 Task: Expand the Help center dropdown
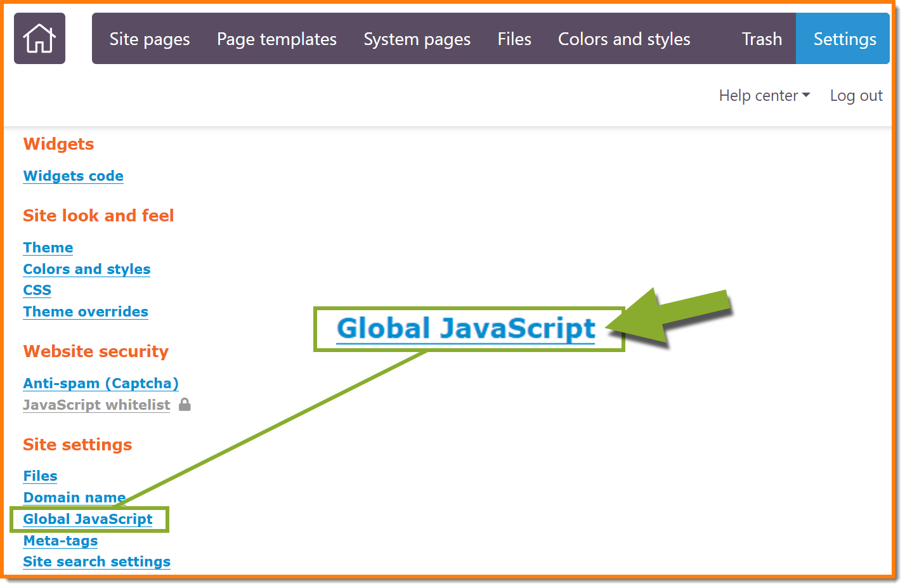764,96
